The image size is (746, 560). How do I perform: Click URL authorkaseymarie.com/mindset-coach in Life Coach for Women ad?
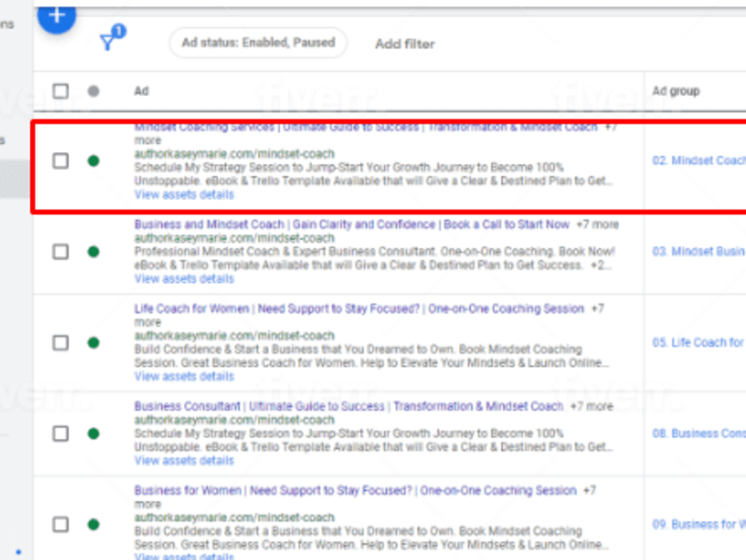[234, 336]
